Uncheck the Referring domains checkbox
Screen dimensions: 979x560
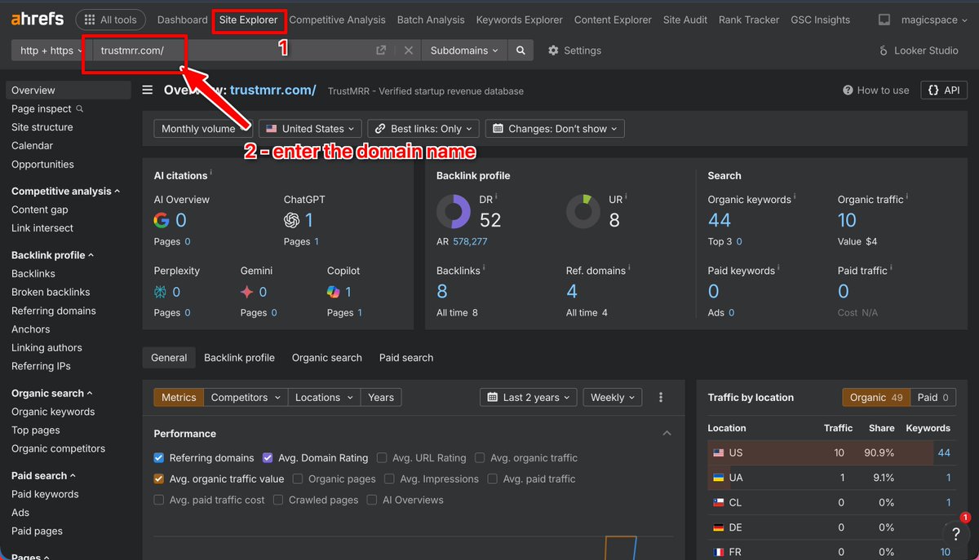coord(159,458)
